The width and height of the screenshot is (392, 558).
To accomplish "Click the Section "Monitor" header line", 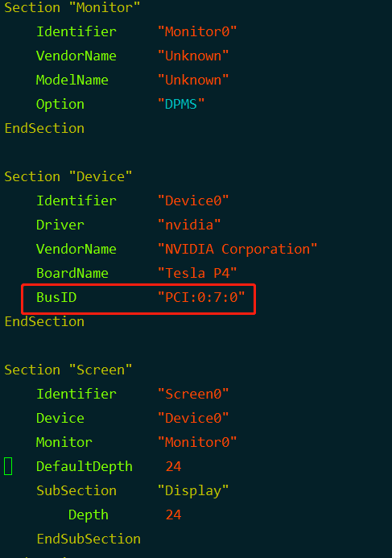I will tap(72, 7).
